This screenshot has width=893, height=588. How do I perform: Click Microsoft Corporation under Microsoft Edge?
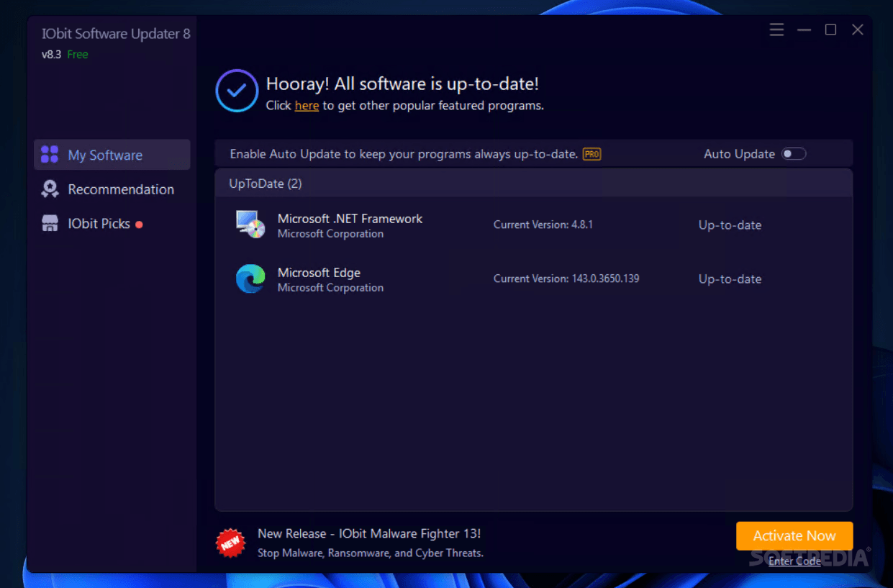[x=330, y=288]
